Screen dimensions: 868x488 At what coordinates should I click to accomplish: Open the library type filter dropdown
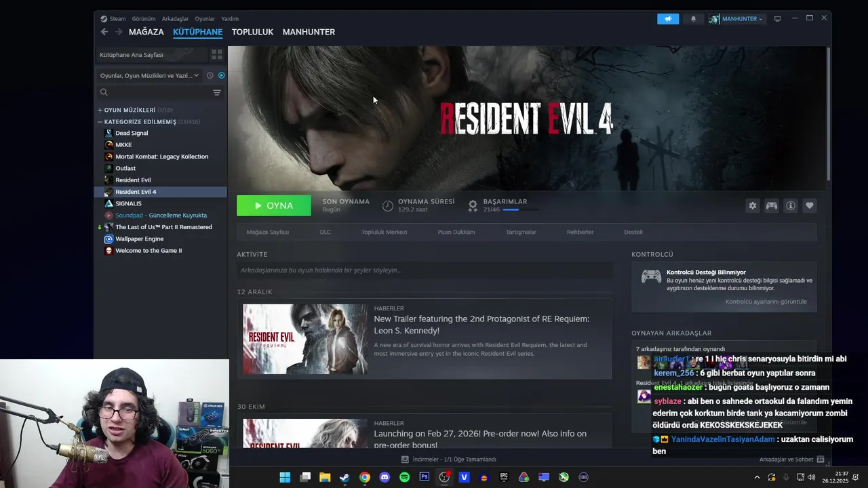click(x=150, y=75)
